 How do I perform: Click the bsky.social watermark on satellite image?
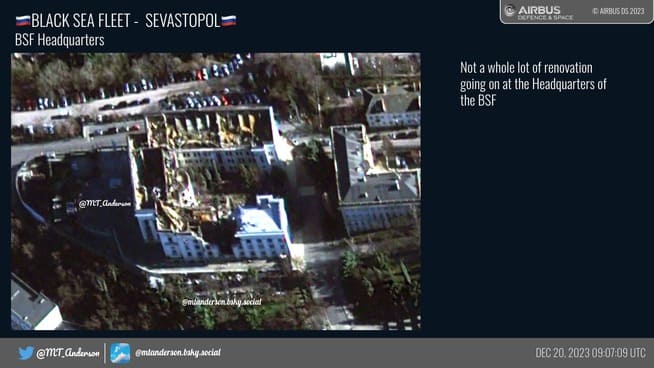pos(222,302)
